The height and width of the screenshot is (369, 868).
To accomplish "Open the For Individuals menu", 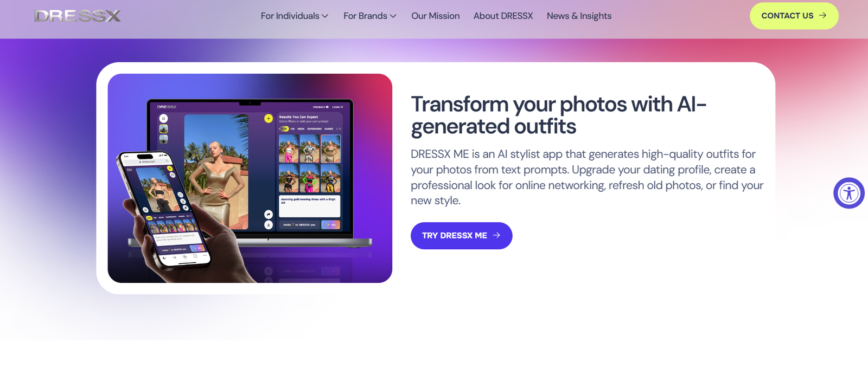I will (x=295, y=16).
